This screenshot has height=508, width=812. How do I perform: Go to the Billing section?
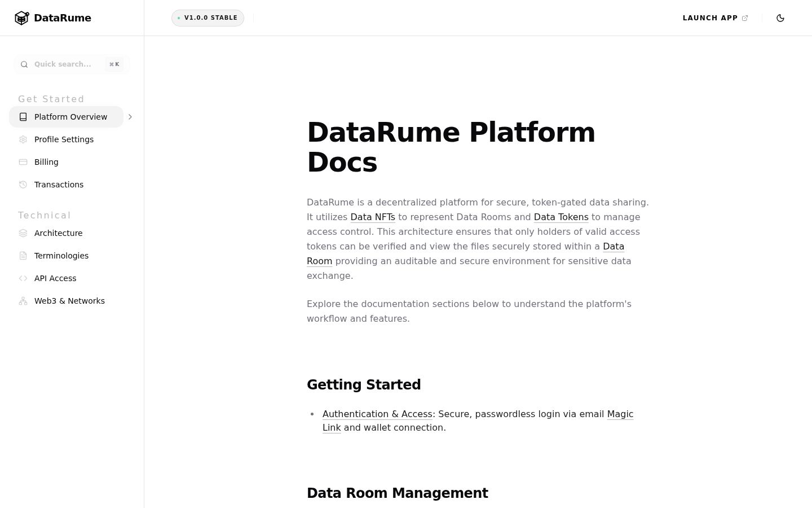point(66,162)
